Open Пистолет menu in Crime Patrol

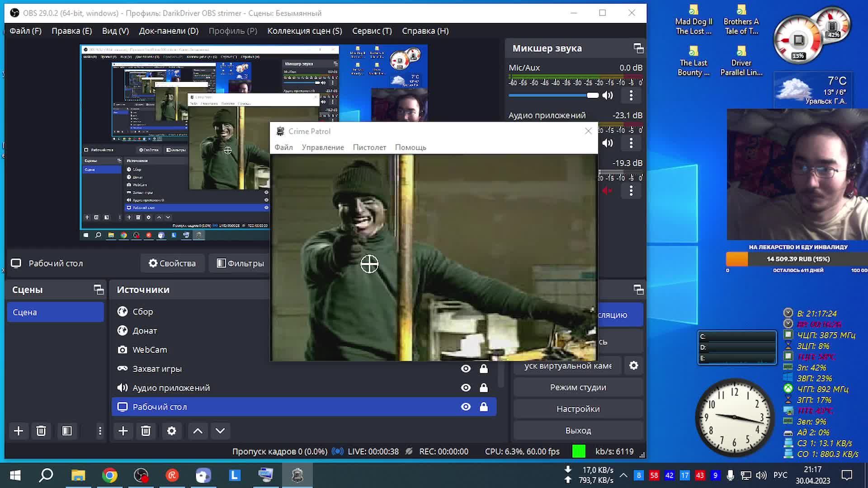point(369,147)
